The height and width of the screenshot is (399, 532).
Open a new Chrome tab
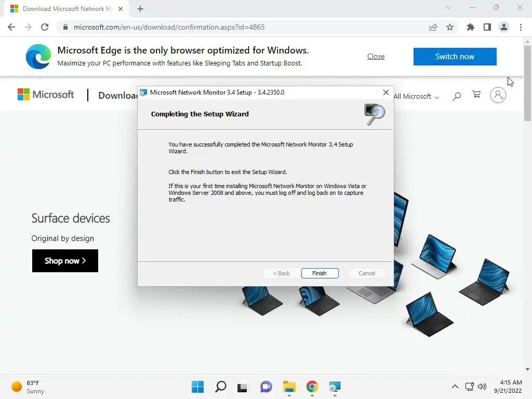(140, 9)
